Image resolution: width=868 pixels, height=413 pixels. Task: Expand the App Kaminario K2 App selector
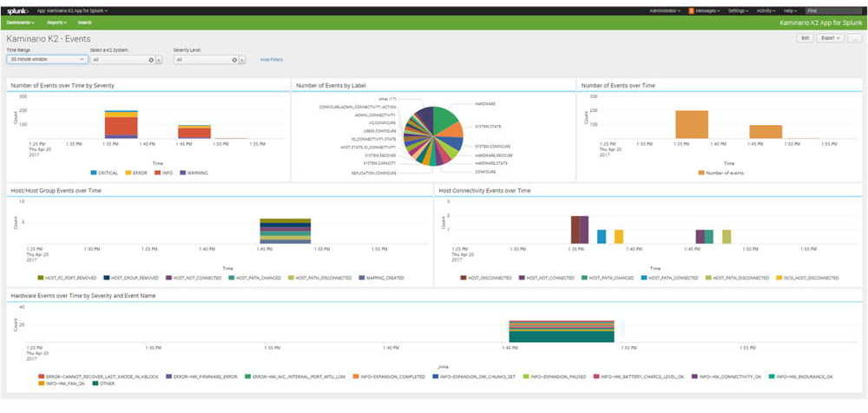[x=72, y=10]
